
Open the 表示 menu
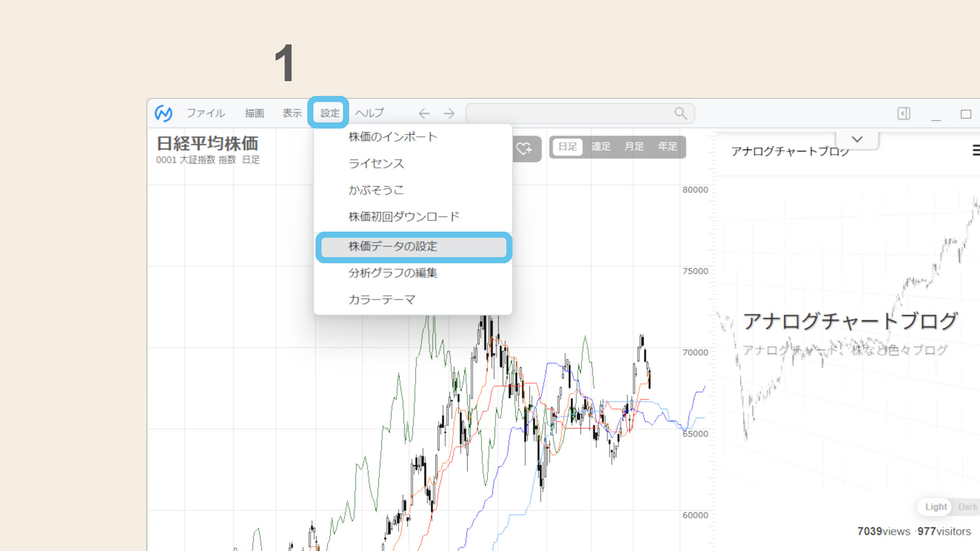[x=292, y=113]
